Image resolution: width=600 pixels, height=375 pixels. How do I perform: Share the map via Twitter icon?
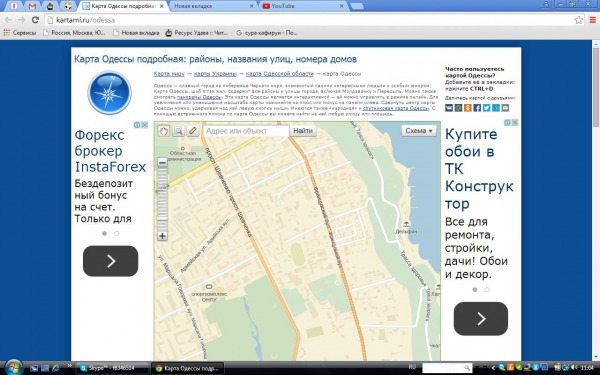[x=486, y=108]
